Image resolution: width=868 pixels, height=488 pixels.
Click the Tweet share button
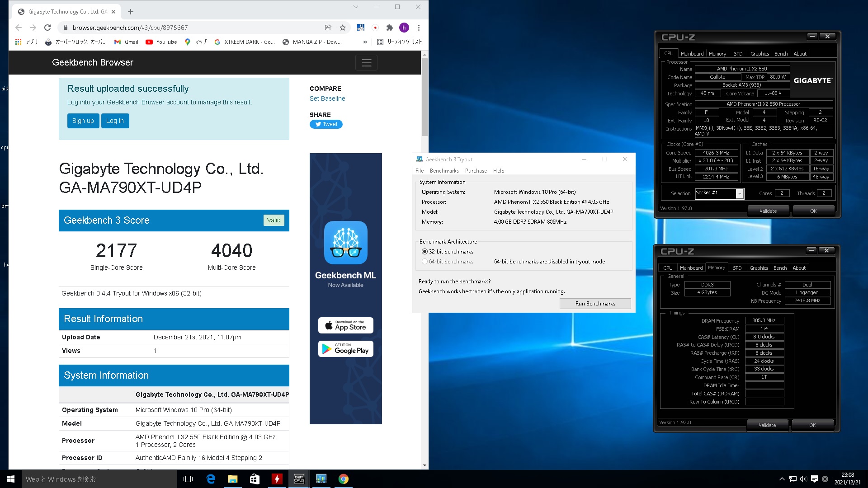click(x=326, y=124)
